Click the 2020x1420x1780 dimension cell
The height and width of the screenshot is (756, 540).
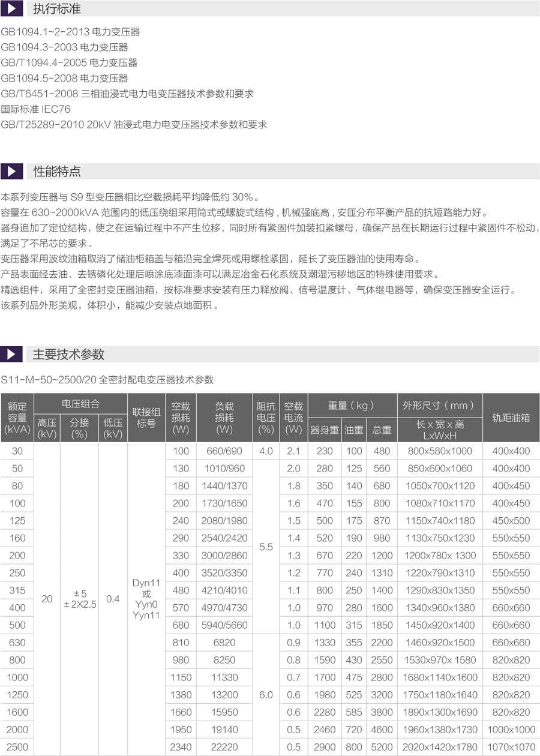[x=440, y=747]
